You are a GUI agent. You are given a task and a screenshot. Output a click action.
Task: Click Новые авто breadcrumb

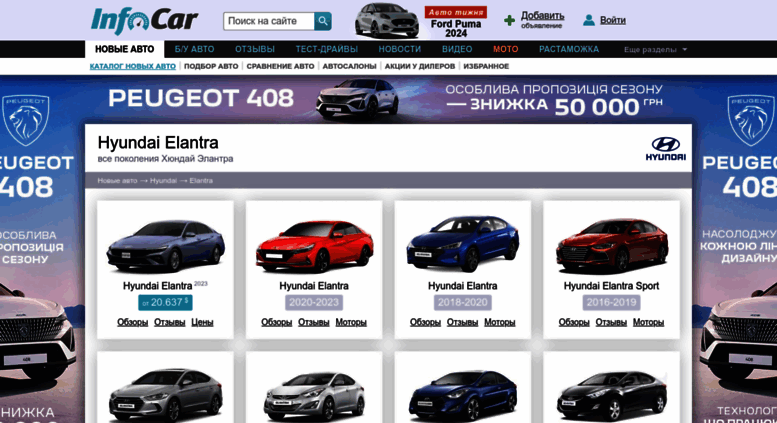[117, 180]
